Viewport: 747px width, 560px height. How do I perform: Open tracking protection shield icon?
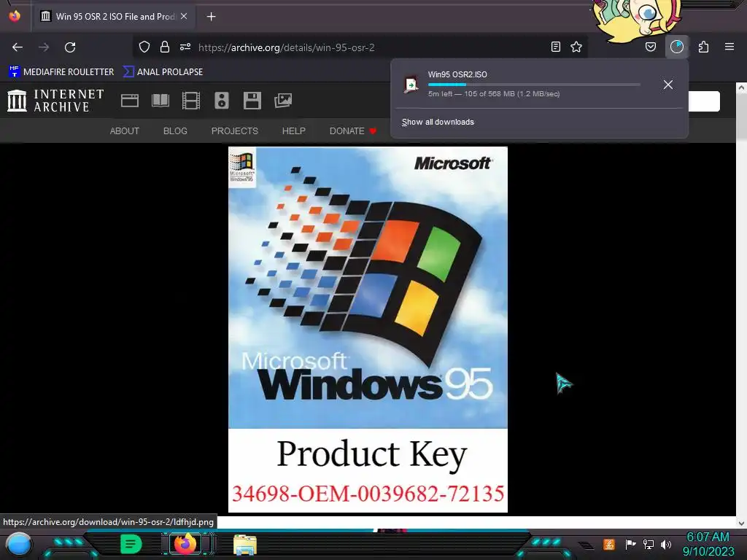pyautogui.click(x=144, y=47)
